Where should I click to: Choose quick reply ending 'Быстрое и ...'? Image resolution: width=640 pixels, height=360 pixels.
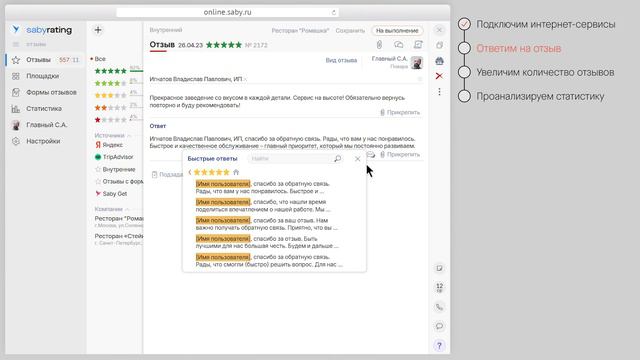[262, 187]
